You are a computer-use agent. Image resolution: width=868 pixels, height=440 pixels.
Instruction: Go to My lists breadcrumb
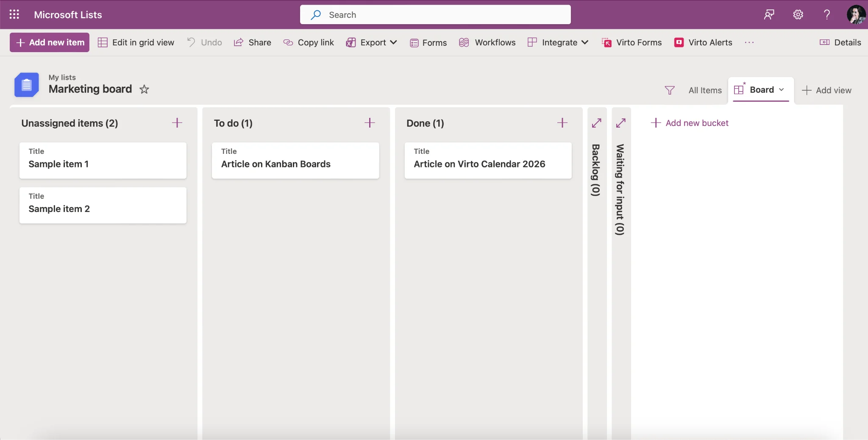pos(62,77)
